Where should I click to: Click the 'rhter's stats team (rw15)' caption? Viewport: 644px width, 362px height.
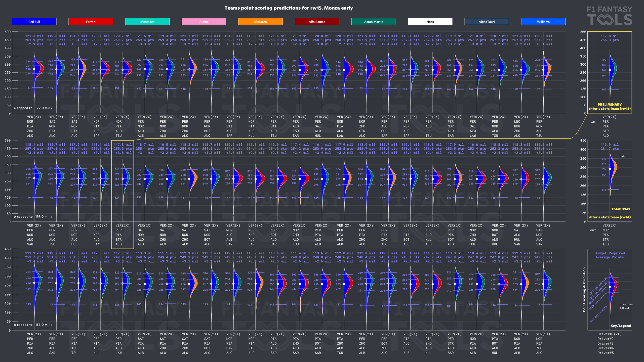(x=610, y=109)
